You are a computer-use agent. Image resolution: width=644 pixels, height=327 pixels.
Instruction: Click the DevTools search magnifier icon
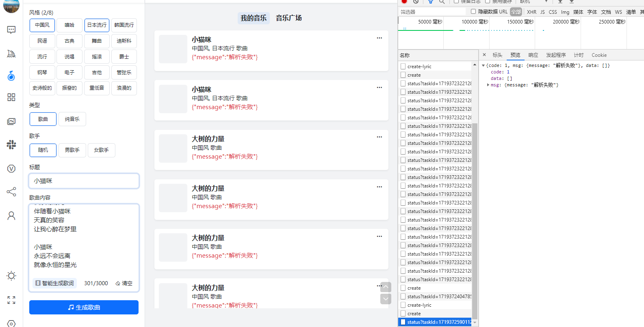pyautogui.click(x=442, y=2)
